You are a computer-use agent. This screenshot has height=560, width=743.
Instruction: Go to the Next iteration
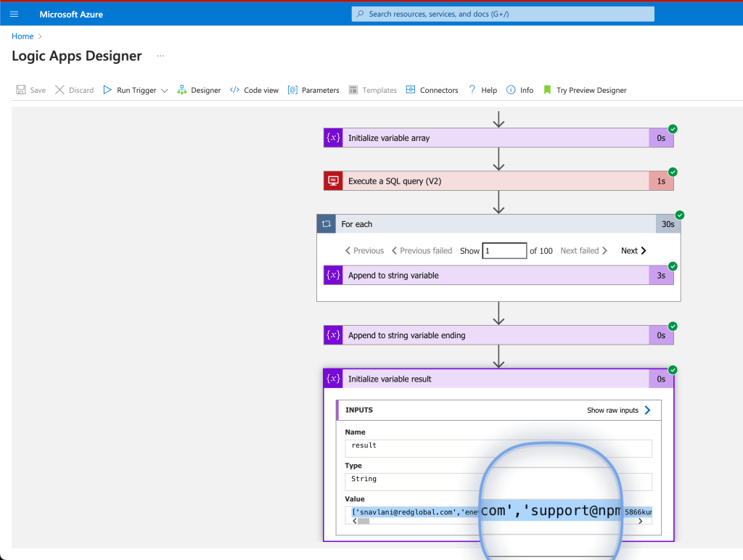click(x=633, y=251)
